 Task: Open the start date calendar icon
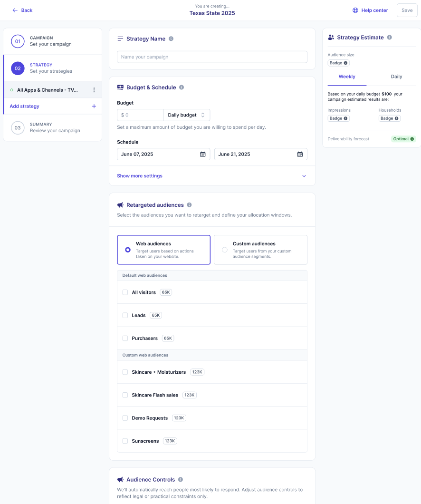click(x=203, y=155)
